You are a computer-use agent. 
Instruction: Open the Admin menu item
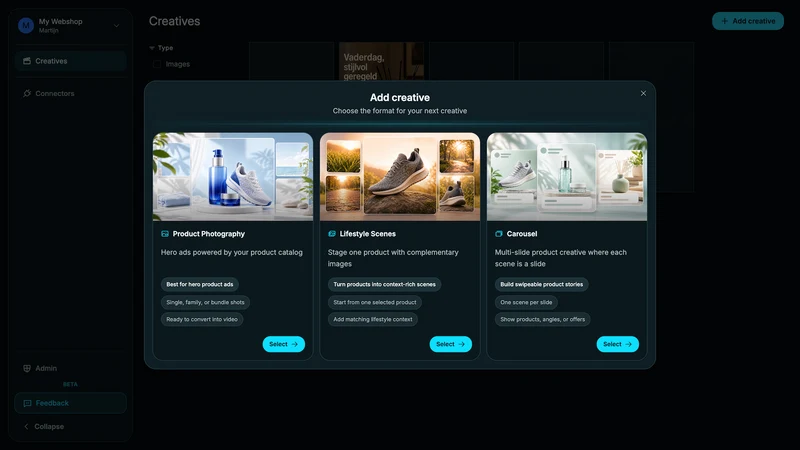(x=70, y=368)
